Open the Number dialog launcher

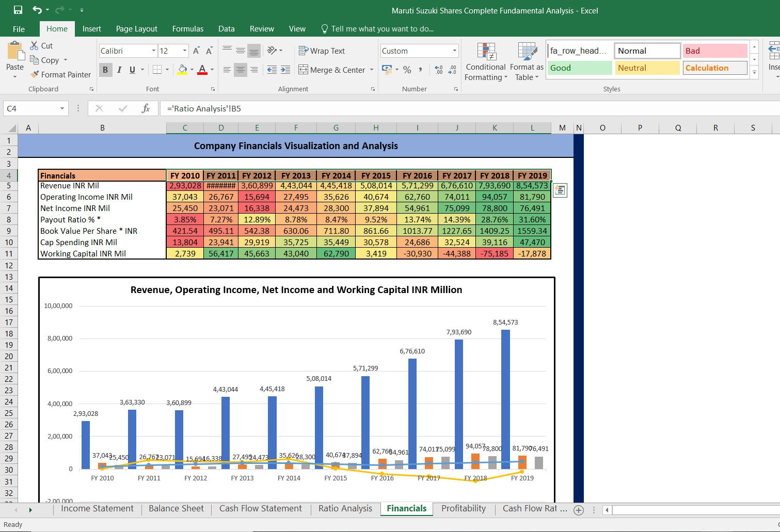456,89
